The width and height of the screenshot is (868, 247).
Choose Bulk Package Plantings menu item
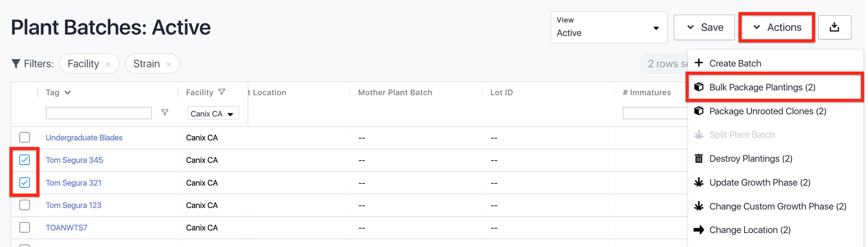click(x=762, y=87)
